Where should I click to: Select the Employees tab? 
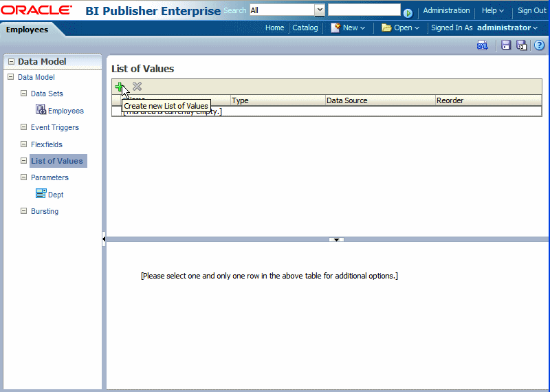[27, 30]
